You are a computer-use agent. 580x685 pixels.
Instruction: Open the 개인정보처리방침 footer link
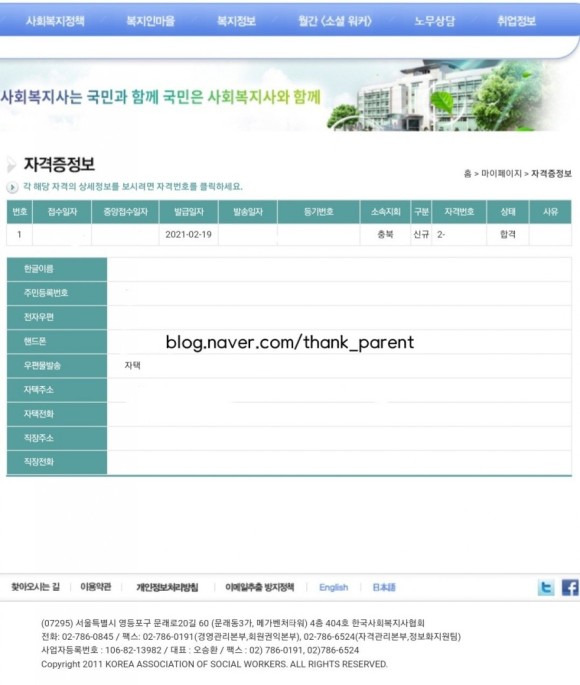(167, 587)
